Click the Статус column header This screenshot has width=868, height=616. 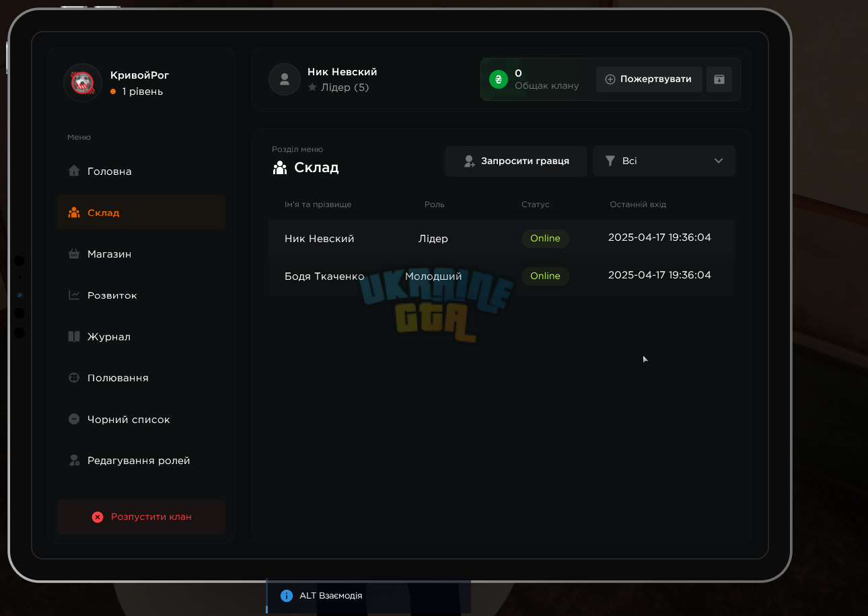[x=536, y=204]
